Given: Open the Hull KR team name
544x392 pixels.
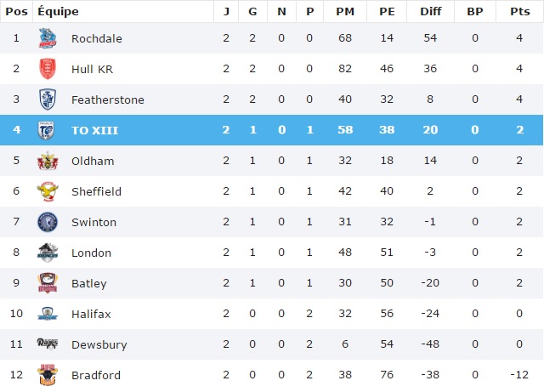Looking at the screenshot, I should [92, 69].
